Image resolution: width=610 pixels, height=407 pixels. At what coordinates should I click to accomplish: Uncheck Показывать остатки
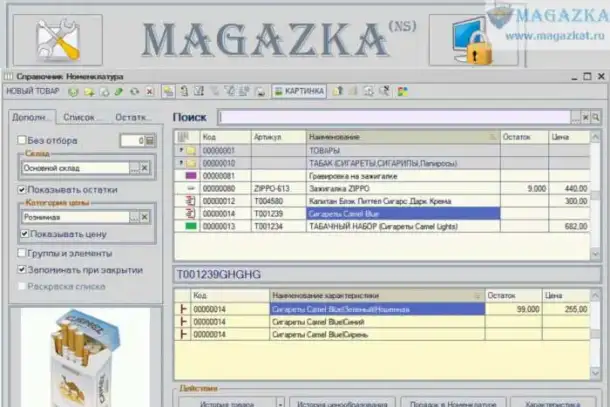[22, 189]
